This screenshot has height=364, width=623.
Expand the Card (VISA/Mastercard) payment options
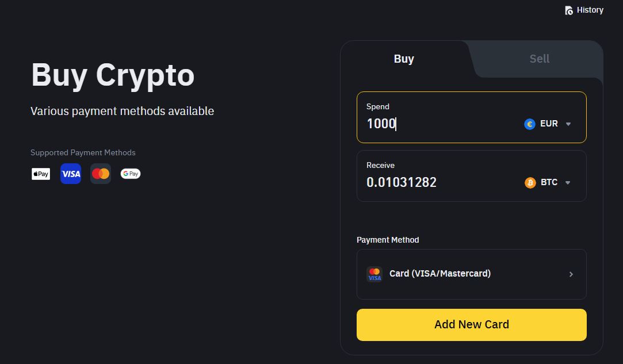point(571,274)
